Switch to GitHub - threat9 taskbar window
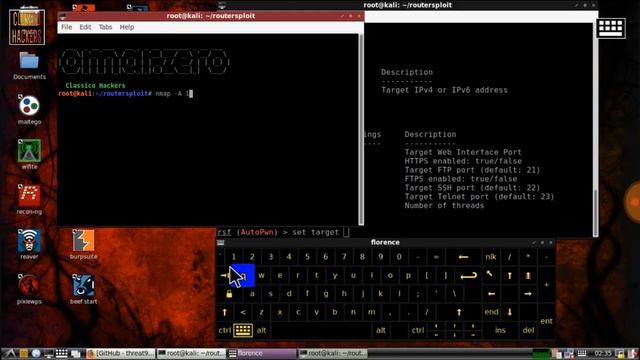Viewport: 640px width, 360px height. 121,353
